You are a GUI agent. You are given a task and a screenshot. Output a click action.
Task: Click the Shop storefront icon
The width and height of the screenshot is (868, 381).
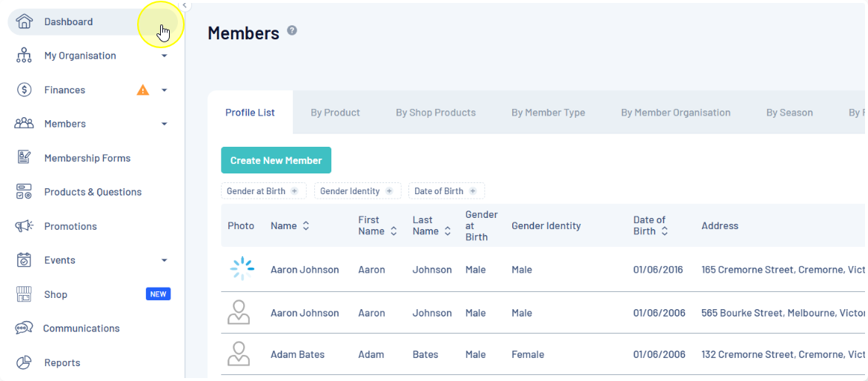pos(24,294)
